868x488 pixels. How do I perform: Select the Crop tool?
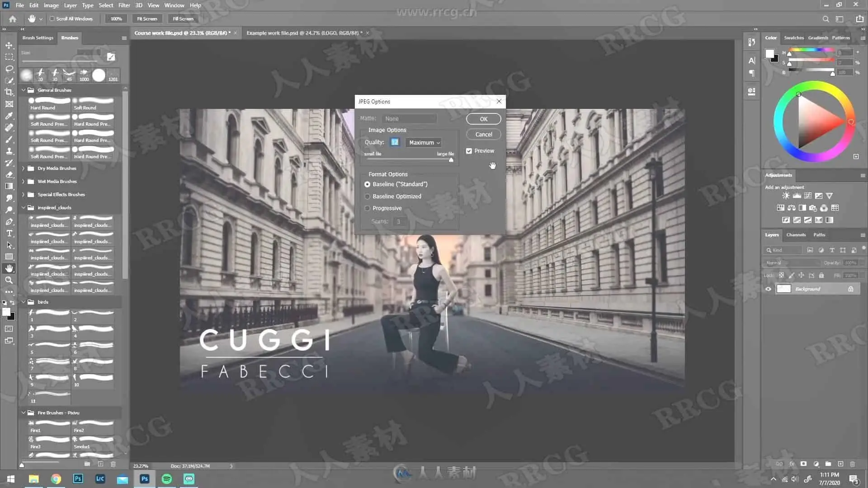pos(9,92)
